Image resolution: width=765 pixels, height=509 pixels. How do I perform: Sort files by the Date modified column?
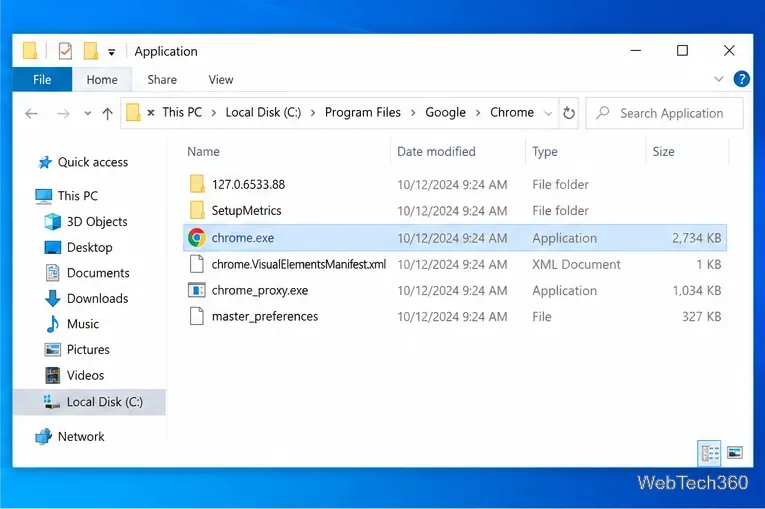[x=436, y=152]
